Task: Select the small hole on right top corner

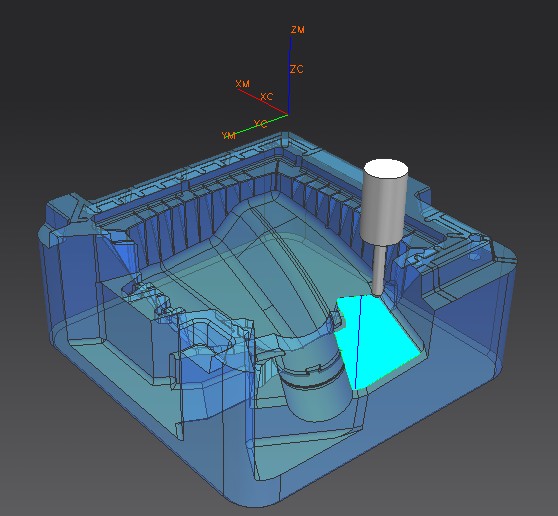Action: click(474, 257)
